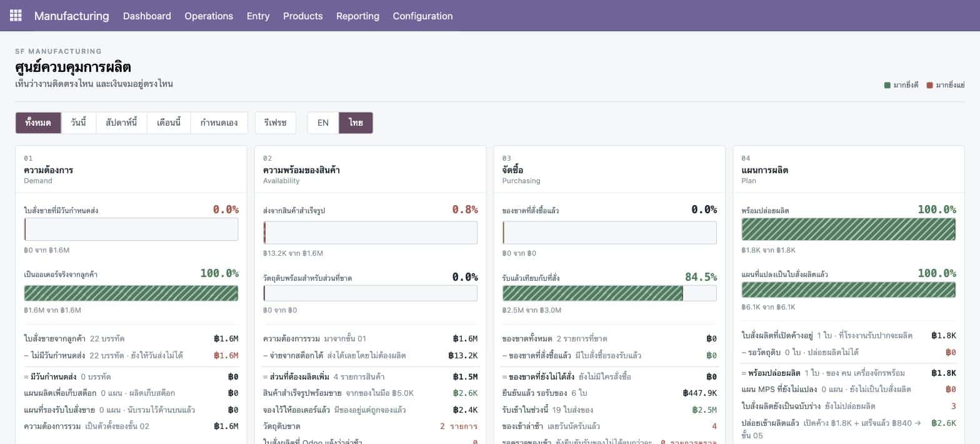Open the Products menu
980x444 pixels.
coord(302,16)
